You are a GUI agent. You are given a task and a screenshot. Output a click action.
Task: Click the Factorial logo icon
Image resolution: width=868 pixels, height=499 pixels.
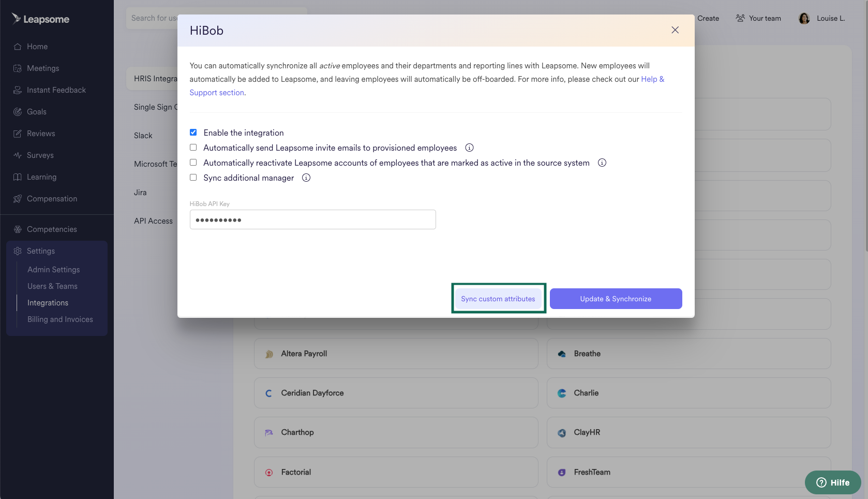[269, 473]
